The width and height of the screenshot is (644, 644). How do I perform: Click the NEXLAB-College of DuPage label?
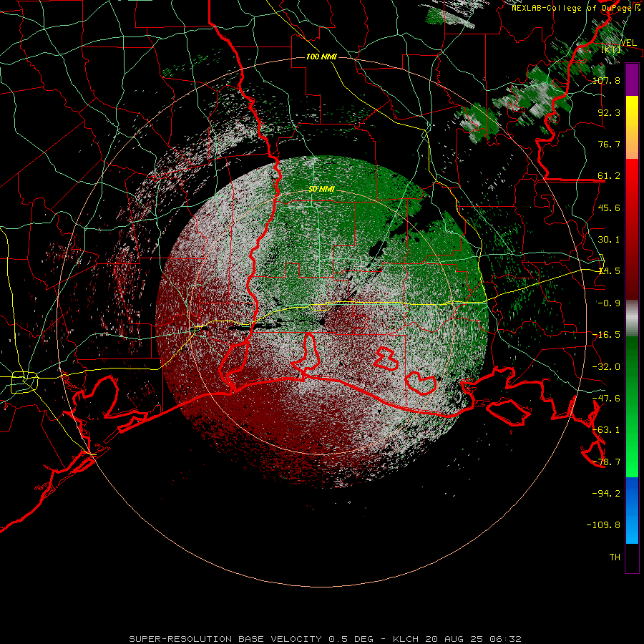point(571,8)
